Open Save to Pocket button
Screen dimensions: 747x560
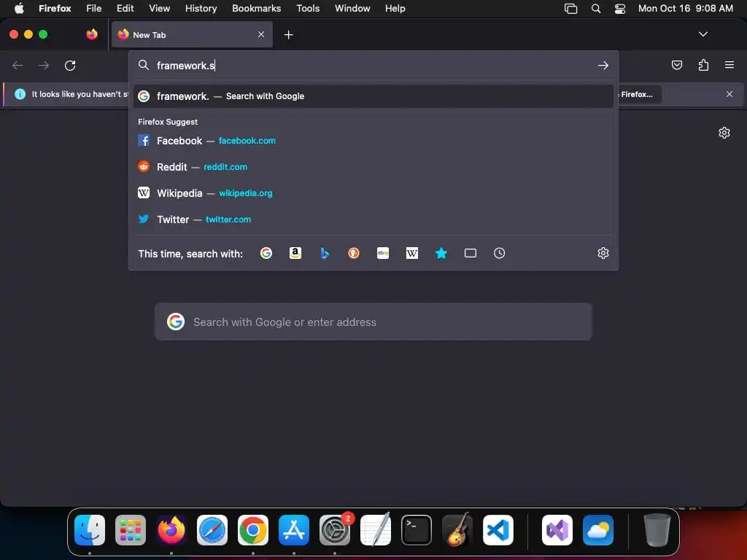click(676, 65)
